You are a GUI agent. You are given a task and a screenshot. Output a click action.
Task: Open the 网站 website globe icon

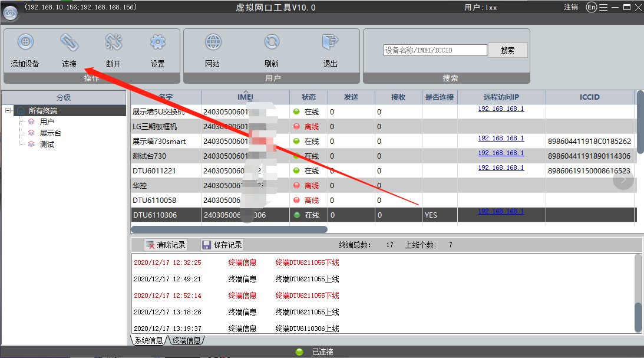point(213,42)
